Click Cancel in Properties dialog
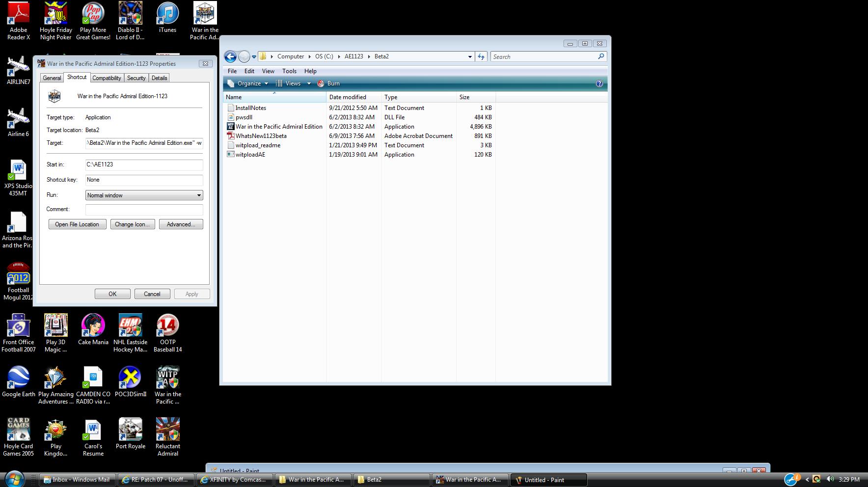Viewport: 868px width, 487px height. (152, 294)
